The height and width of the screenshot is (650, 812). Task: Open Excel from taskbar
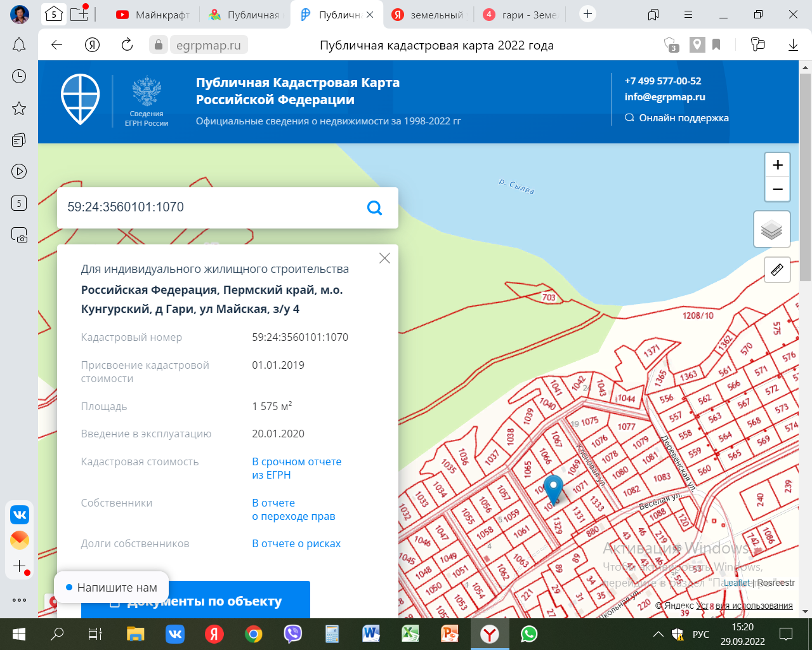point(410,634)
